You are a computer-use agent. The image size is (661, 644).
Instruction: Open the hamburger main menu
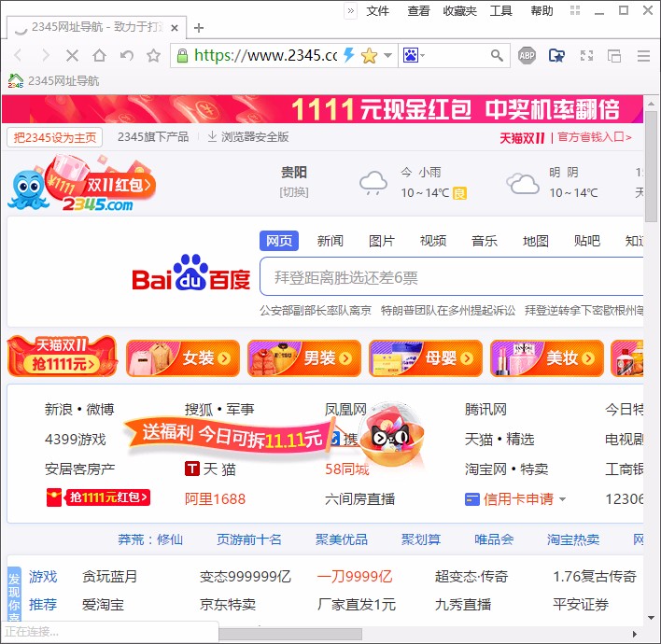[643, 55]
